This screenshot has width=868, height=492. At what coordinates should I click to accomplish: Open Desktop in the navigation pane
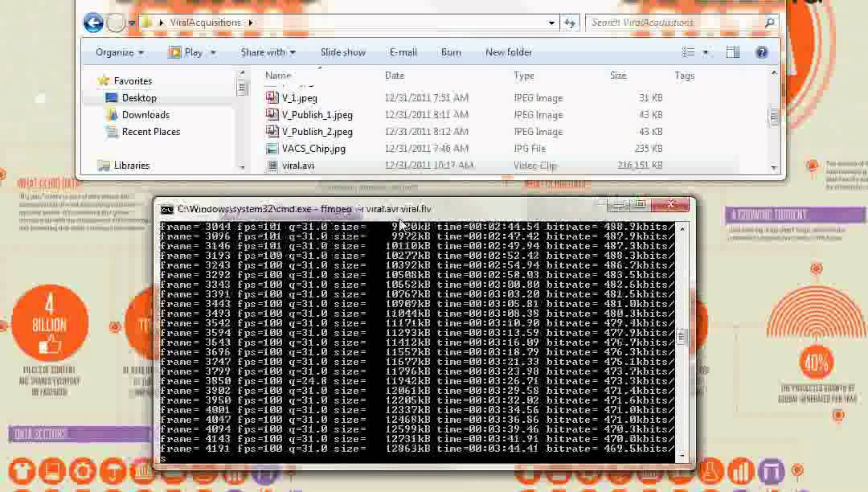pyautogui.click(x=139, y=98)
